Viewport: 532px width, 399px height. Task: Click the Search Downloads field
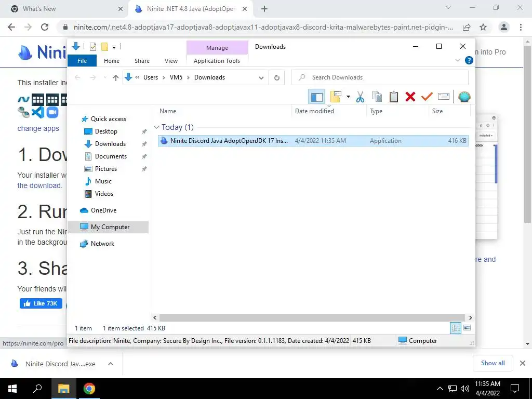click(380, 77)
